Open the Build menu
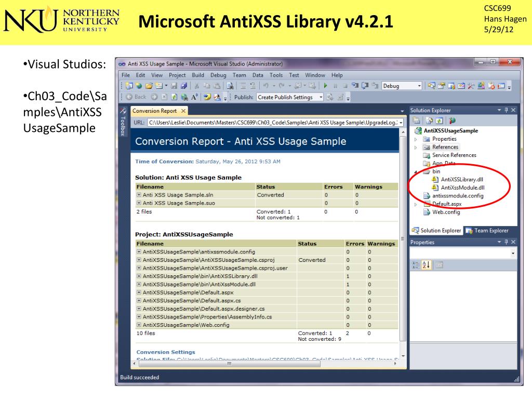 point(198,75)
